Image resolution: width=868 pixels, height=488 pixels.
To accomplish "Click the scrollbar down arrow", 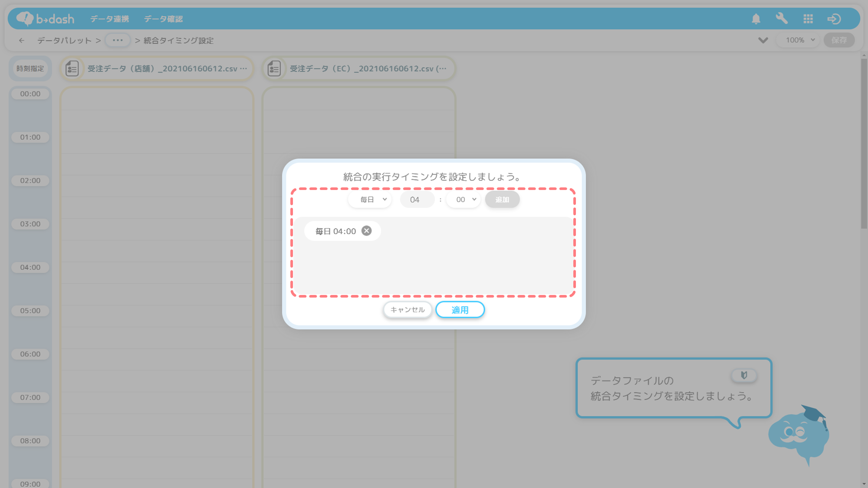I will tap(864, 484).
